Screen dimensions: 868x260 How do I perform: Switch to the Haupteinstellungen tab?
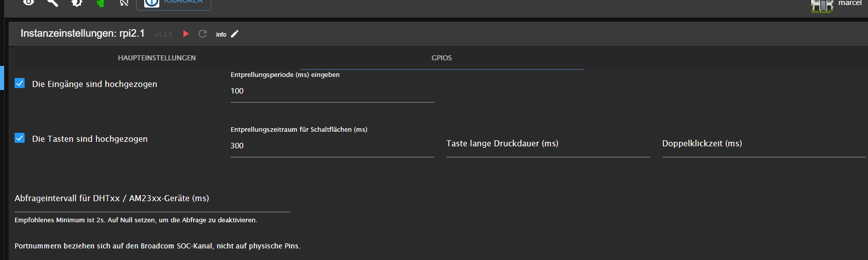click(x=157, y=58)
